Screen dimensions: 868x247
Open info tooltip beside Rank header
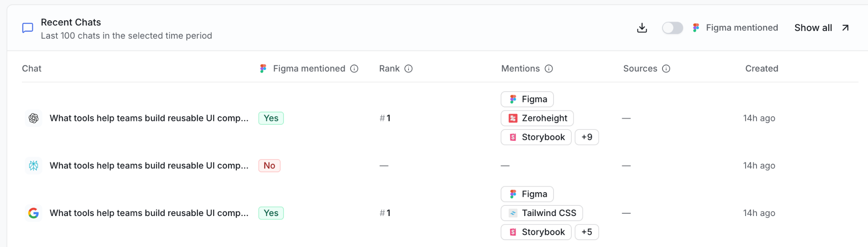point(409,69)
